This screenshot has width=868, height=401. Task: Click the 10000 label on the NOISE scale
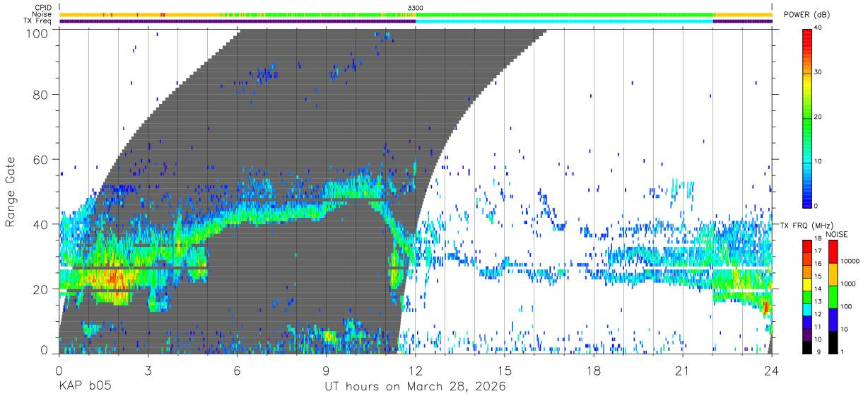tap(852, 261)
